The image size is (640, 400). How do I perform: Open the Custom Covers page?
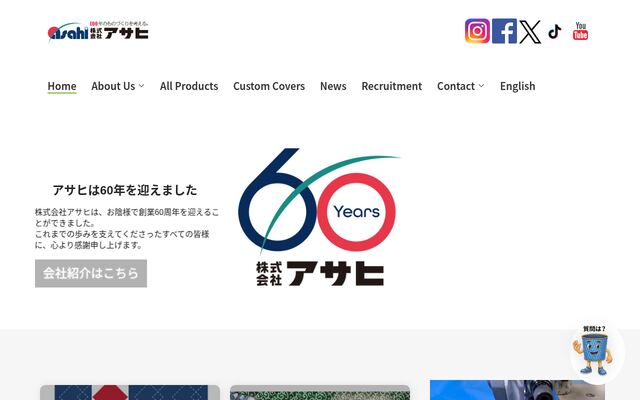[269, 86]
